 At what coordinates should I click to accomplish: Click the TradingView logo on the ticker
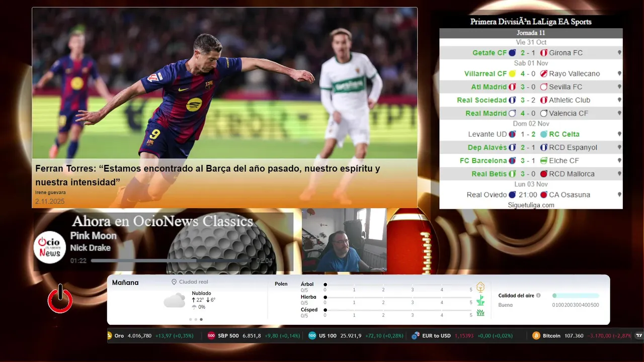pyautogui.click(x=639, y=335)
